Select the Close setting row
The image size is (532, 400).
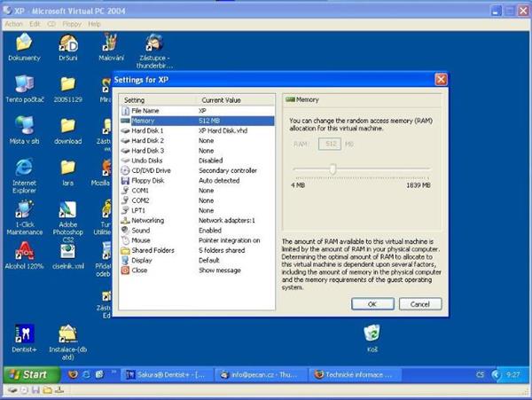click(x=197, y=271)
